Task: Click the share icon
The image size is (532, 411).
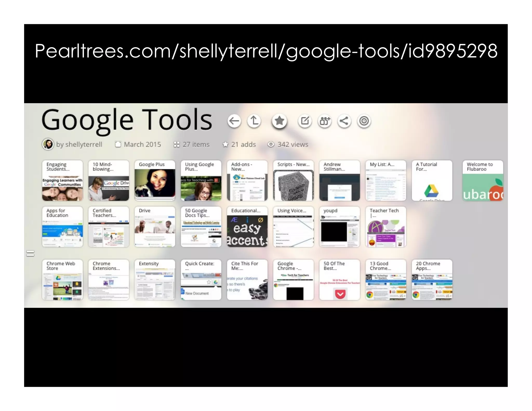Action: point(344,121)
